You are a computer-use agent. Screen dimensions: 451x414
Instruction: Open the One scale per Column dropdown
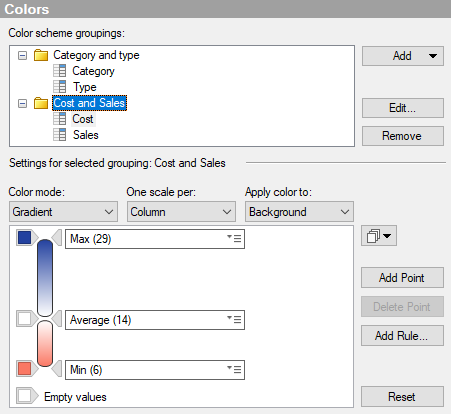point(181,212)
